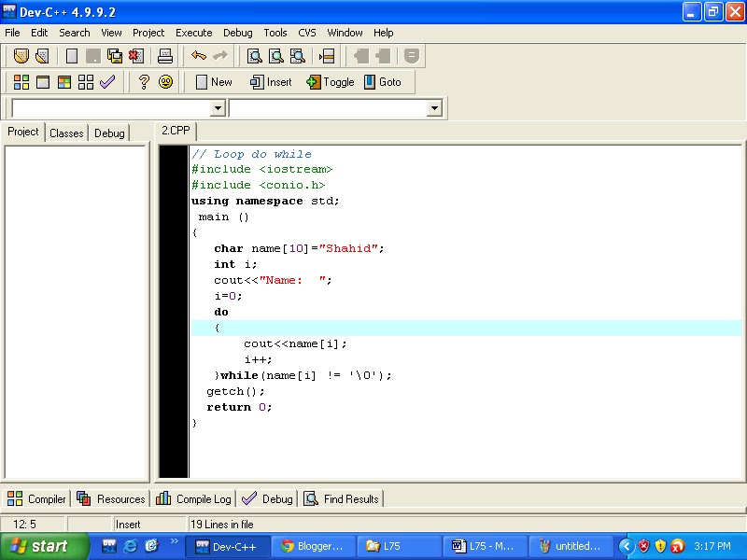The image size is (747, 560).
Task: Click the 'char name[10]="Shahid";' line
Action: point(299,248)
